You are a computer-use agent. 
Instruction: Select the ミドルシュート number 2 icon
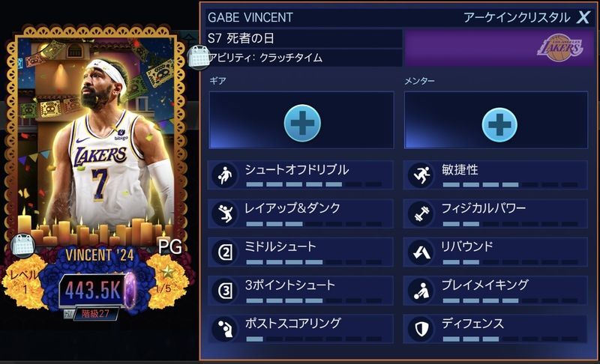pos(224,252)
